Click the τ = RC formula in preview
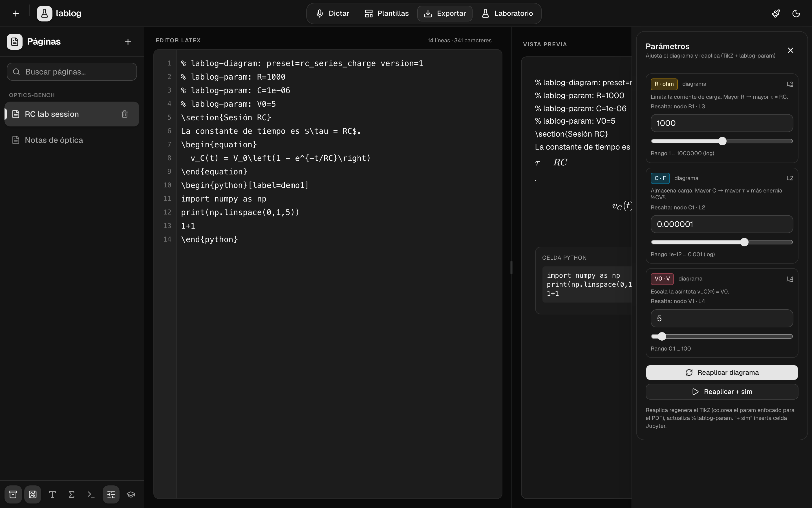The width and height of the screenshot is (812, 508). coord(551,163)
